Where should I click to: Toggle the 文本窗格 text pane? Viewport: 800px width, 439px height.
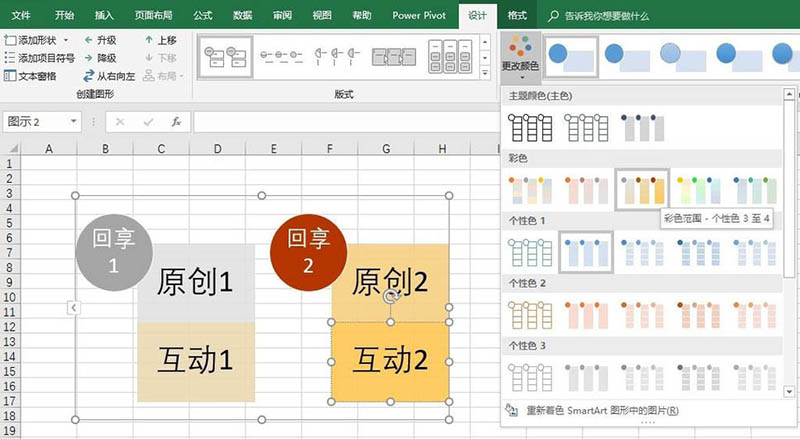(30, 76)
